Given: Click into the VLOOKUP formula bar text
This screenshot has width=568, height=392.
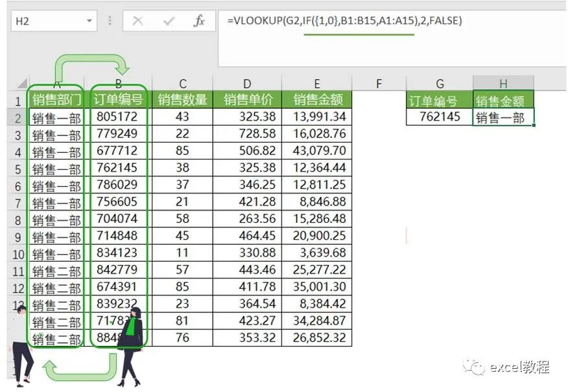Looking at the screenshot, I should coord(344,20).
